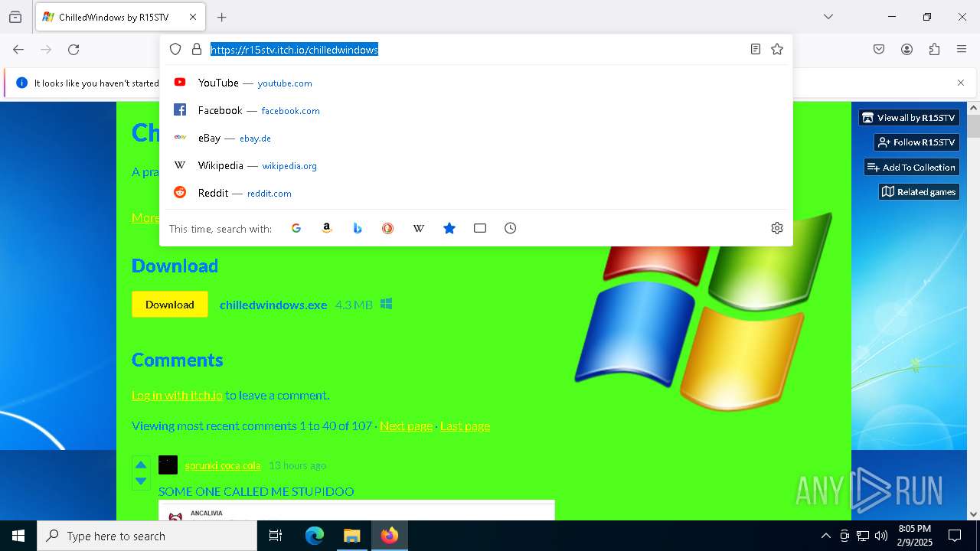View site security padlock info
Image resolution: width=980 pixels, height=551 pixels.
click(197, 49)
